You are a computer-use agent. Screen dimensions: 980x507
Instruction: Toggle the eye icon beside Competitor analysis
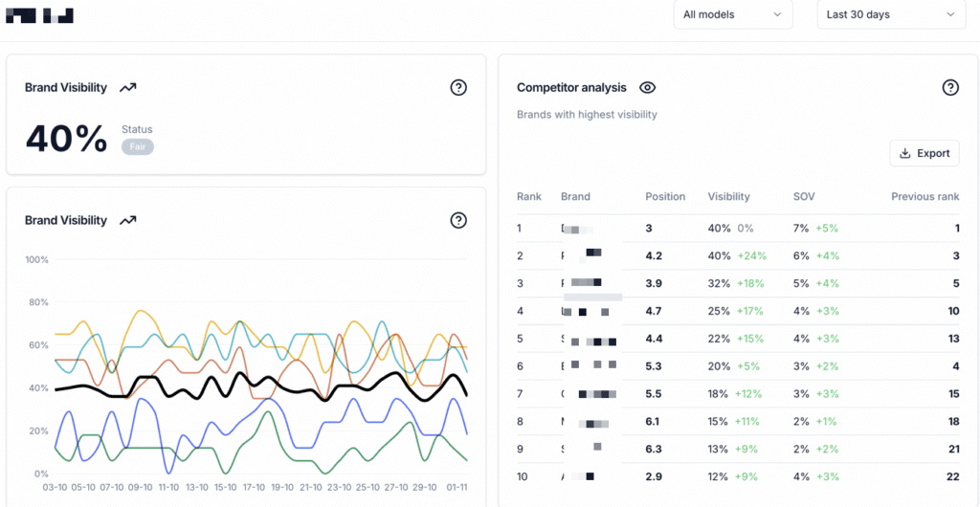pyautogui.click(x=648, y=88)
